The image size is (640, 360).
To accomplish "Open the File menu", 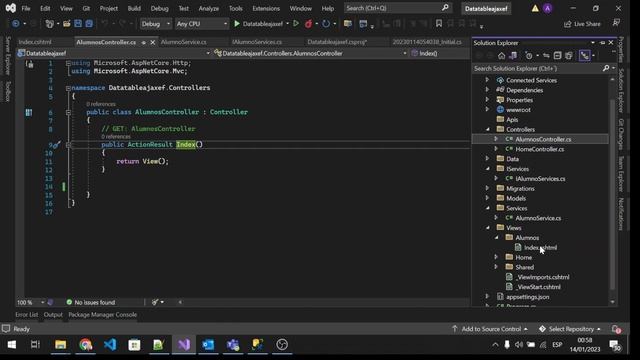I will point(26,8).
